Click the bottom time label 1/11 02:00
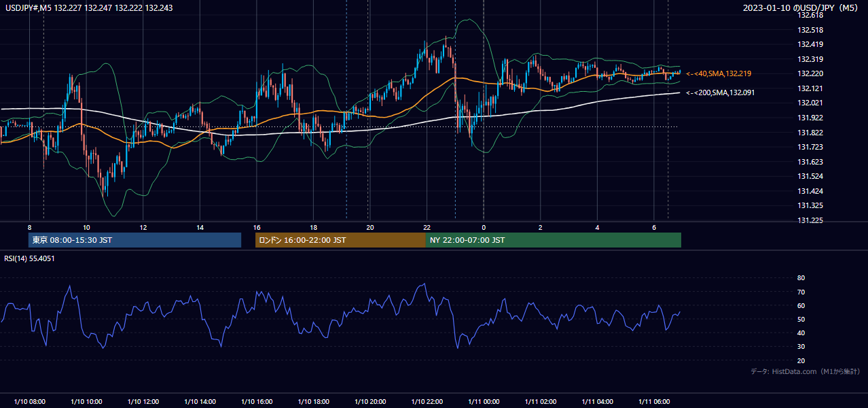This screenshot has height=408, width=868. click(x=540, y=402)
